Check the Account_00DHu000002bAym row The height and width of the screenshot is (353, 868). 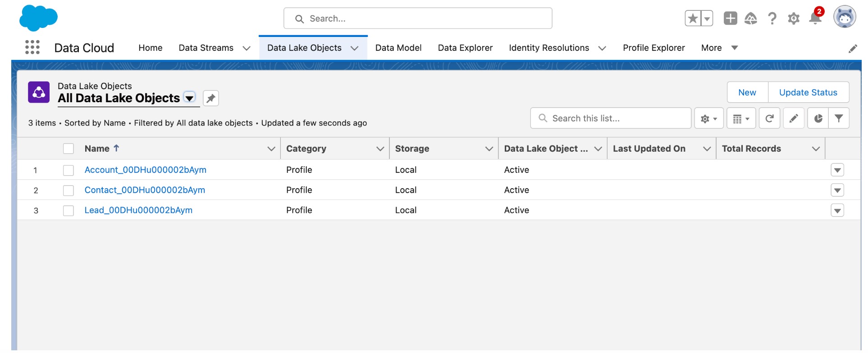pos(69,170)
